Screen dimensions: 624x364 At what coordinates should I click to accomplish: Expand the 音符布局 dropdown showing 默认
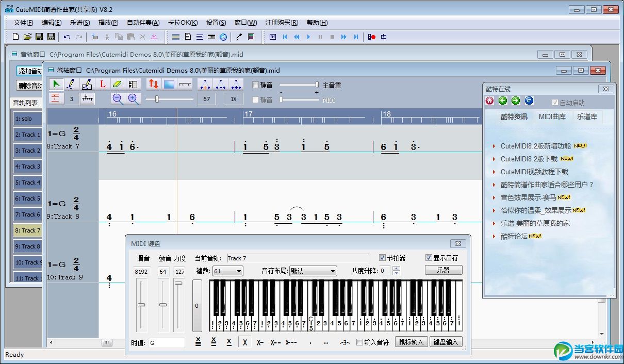(313, 271)
